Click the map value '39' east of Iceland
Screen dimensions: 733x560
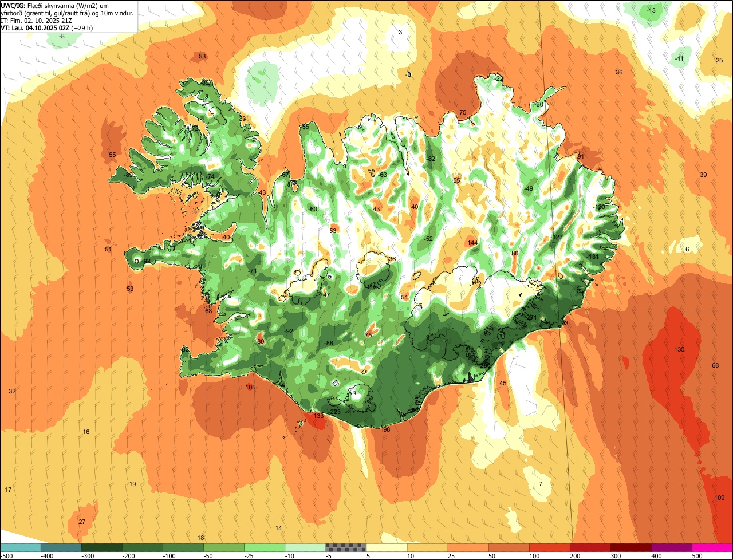point(703,175)
